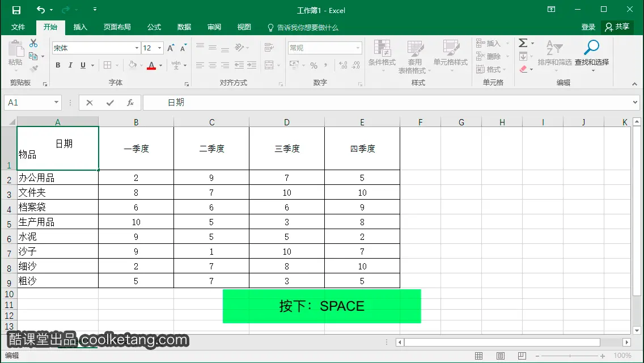Click the Borders icon
This screenshot has height=363, width=644.
click(108, 65)
